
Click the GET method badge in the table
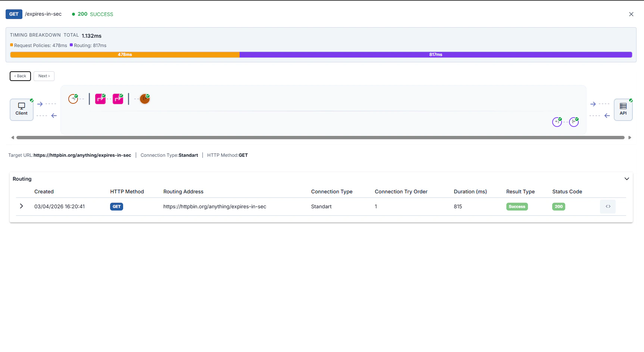click(116, 206)
